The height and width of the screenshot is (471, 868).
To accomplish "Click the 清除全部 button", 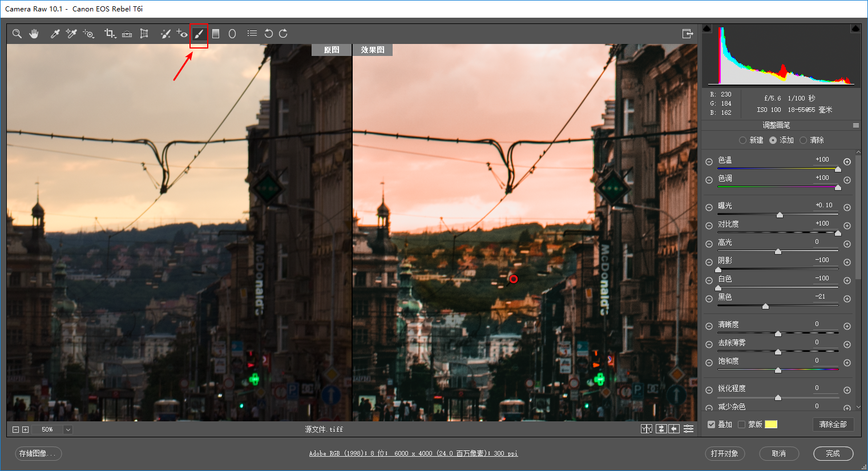I will [833, 424].
